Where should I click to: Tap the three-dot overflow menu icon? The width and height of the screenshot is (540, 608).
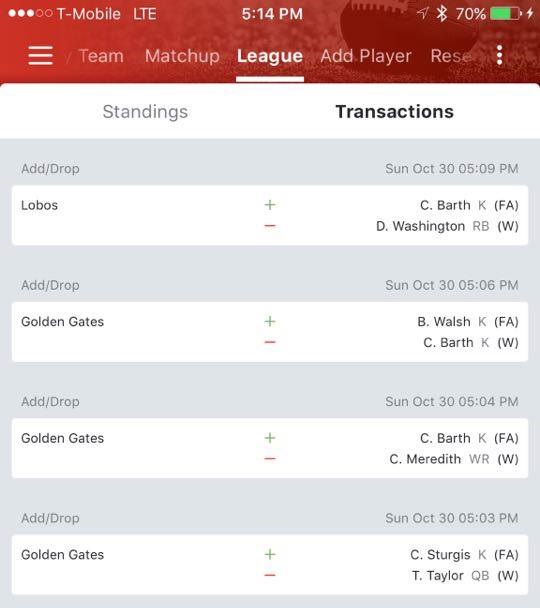[x=499, y=55]
